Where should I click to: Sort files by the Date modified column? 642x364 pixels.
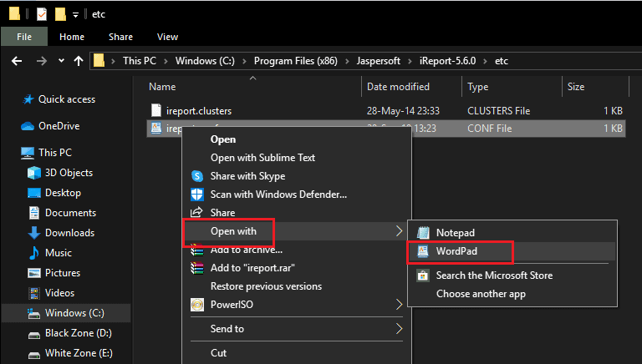point(398,87)
